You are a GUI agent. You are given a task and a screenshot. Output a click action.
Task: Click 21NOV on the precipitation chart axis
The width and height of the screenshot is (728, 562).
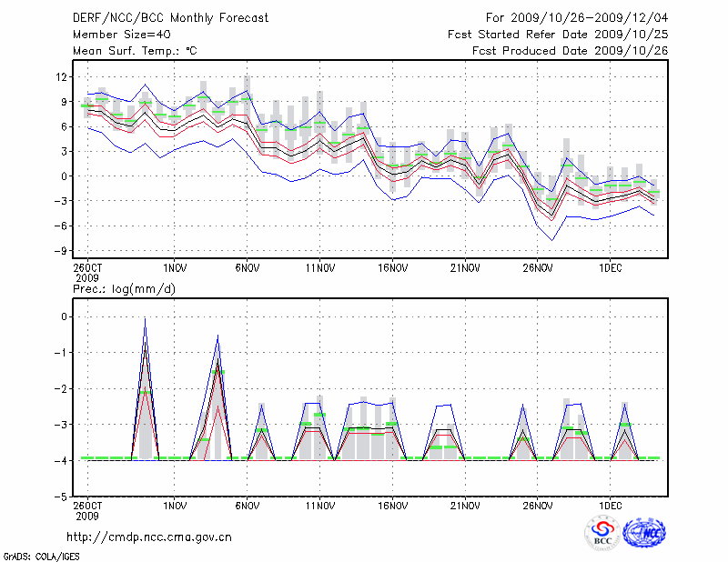[465, 504]
